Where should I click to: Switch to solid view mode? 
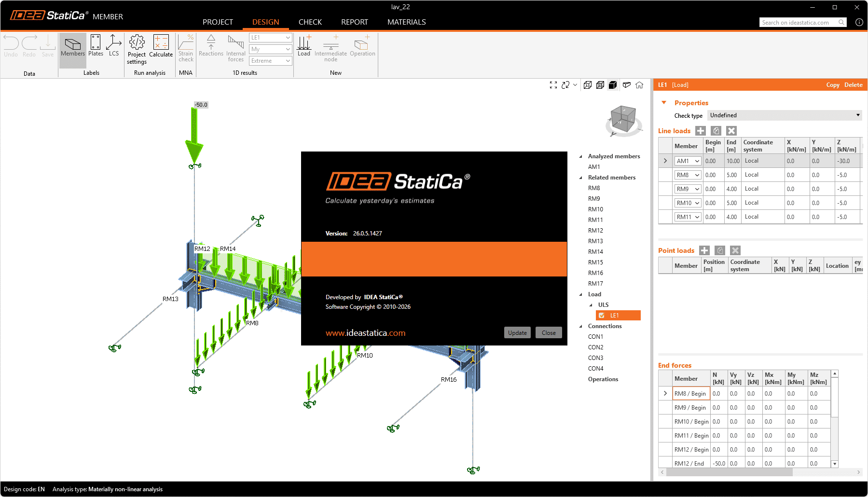[x=613, y=85]
